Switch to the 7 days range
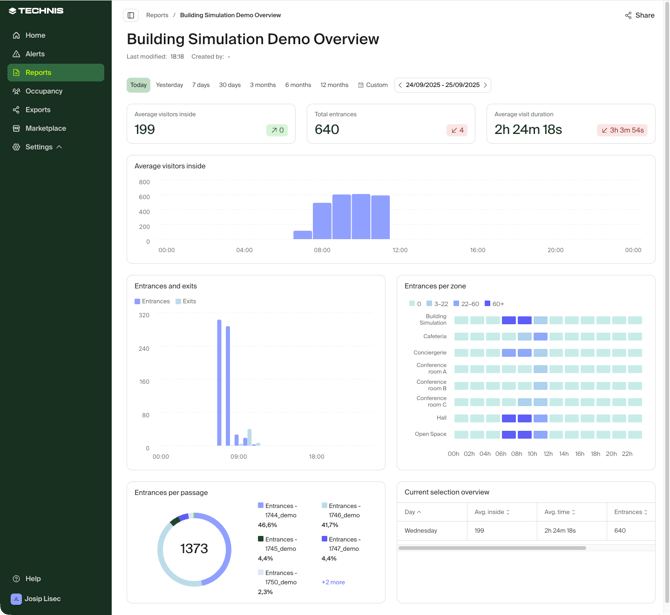The image size is (670, 615). [x=201, y=85]
